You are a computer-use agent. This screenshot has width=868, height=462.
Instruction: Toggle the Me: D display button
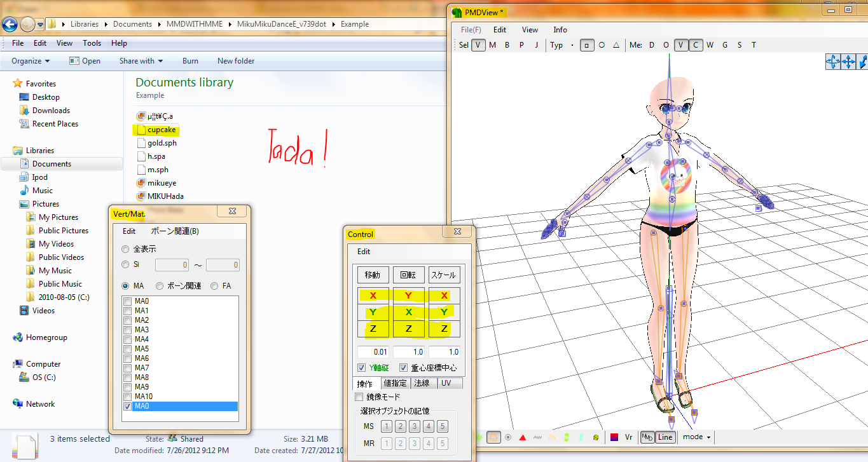652,45
